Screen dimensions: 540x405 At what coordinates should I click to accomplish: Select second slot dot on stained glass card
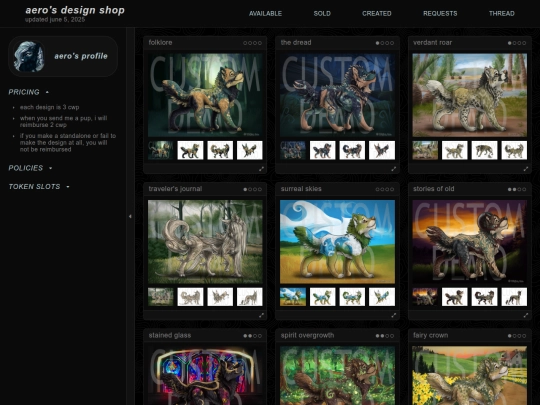250,336
